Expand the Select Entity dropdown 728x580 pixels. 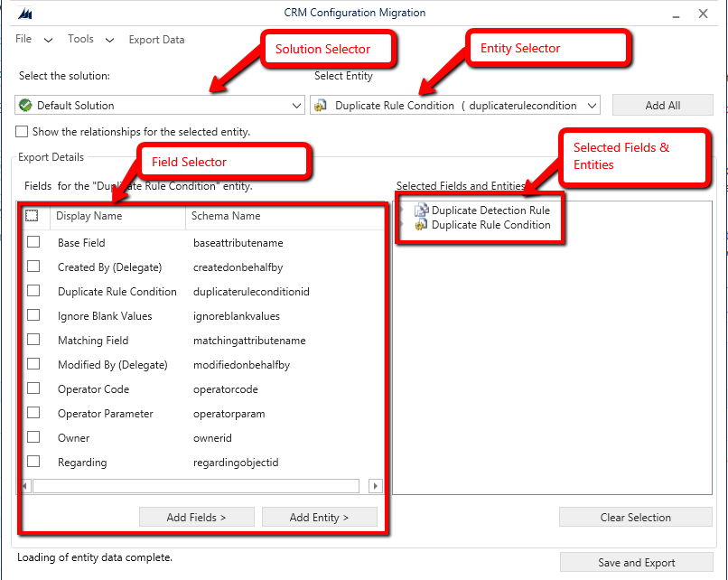click(x=592, y=106)
